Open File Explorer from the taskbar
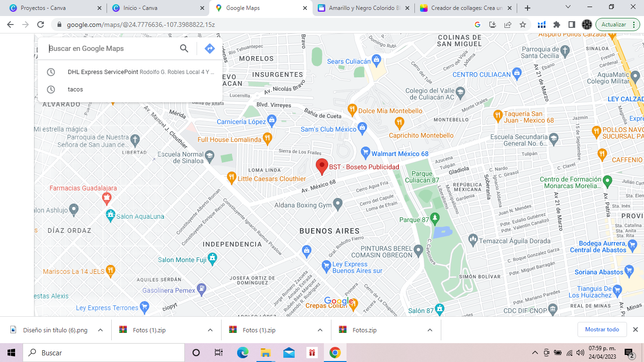This screenshot has height=362, width=644. pos(265,353)
